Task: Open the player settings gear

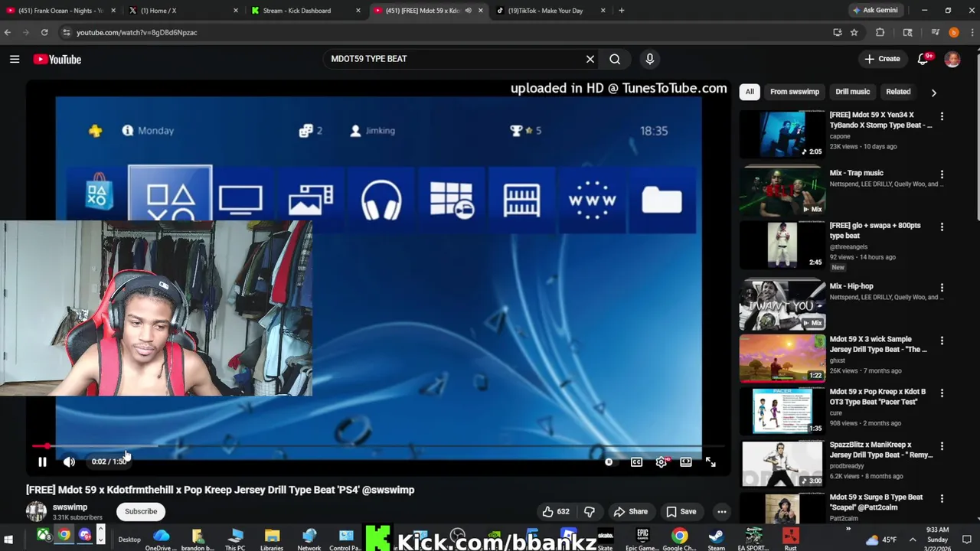Action: pyautogui.click(x=661, y=461)
